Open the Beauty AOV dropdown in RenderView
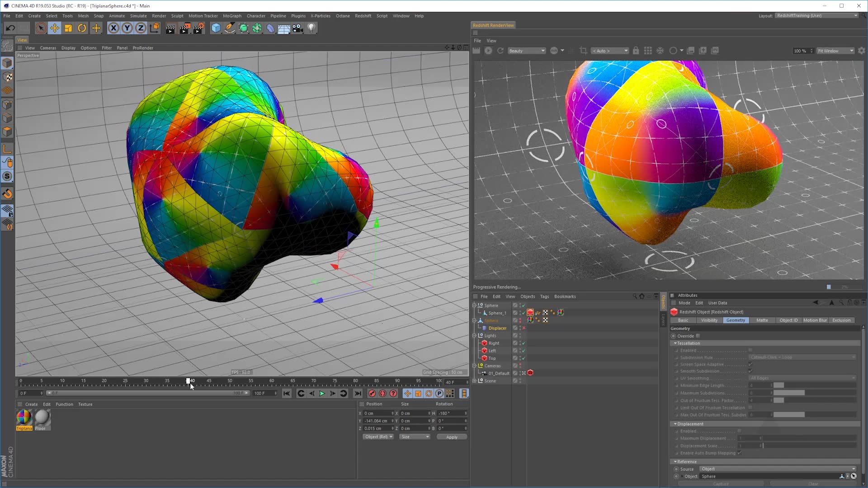Screen dimensions: 868x488 pyautogui.click(x=527, y=51)
